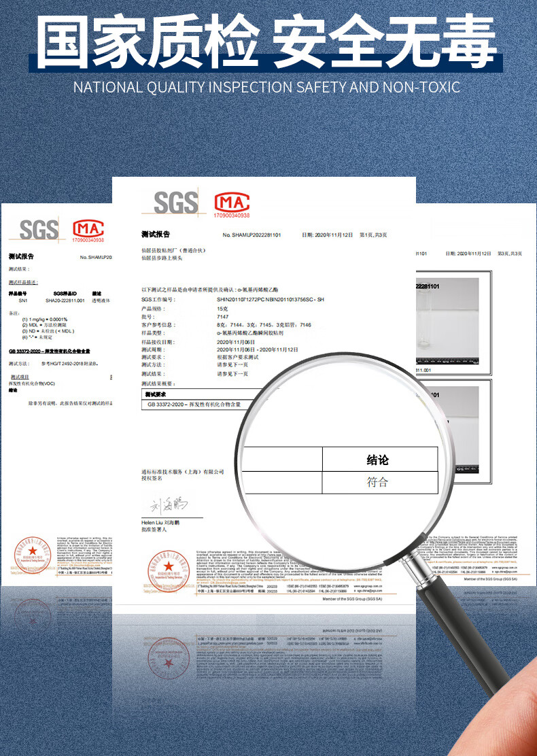
Task: Open the upper sample bottle photo
Action: point(449,322)
